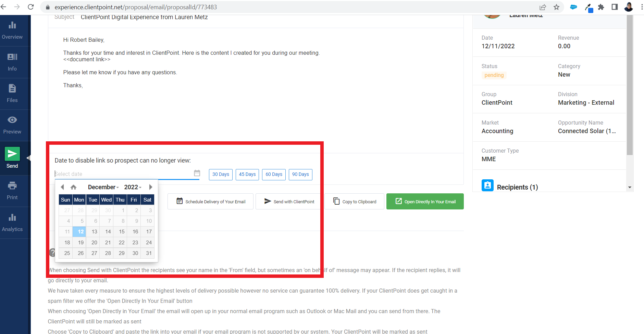This screenshot has height=334, width=644.
Task: Click the date value 12/11/2022
Action: (x=498, y=46)
